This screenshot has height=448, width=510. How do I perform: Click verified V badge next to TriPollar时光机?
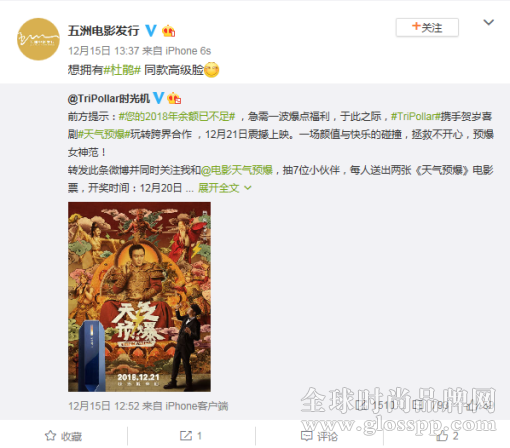158,98
